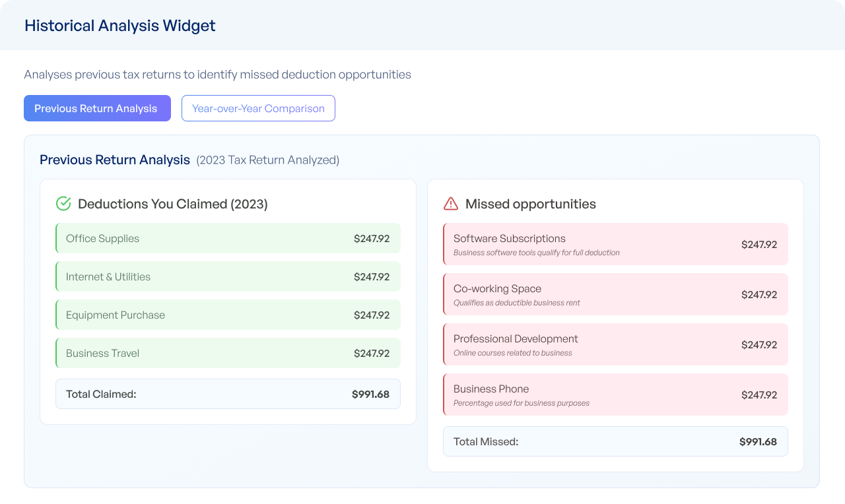The height and width of the screenshot is (504, 845).
Task: Click the '(2023 Tax Return Analyzed)' label
Action: click(268, 160)
